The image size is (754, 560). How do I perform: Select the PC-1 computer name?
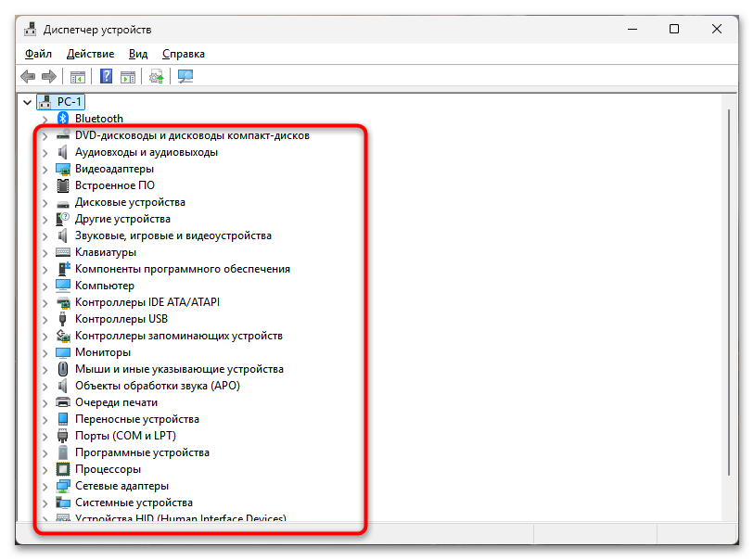[x=70, y=101]
